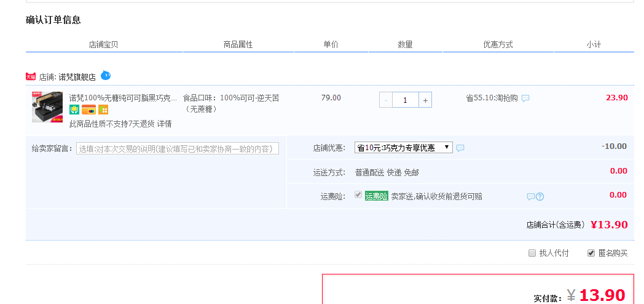Click the green 运费险 tag label
This screenshot has width=644, height=304.
tap(376, 196)
